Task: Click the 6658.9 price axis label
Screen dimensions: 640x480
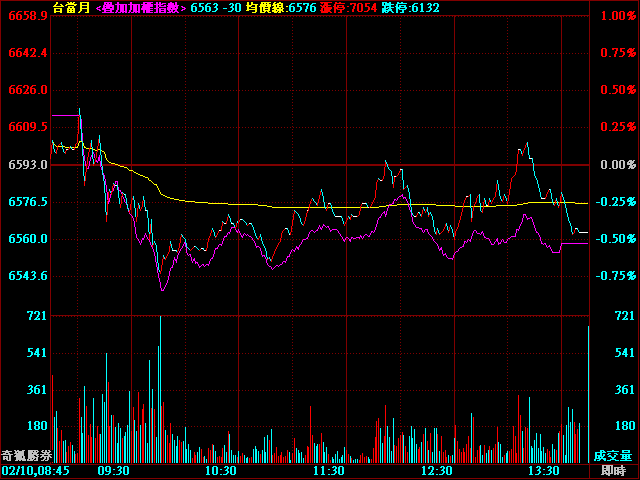Action: 28,16
